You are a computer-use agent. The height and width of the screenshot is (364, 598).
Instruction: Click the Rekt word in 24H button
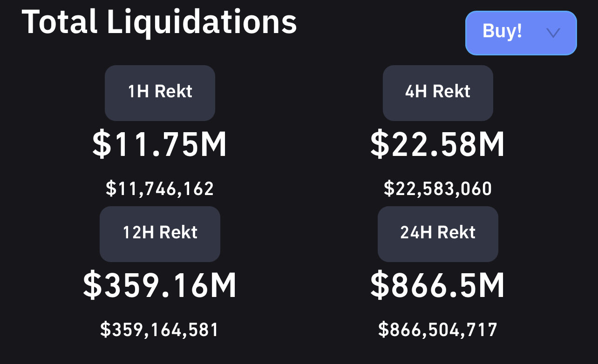pyautogui.click(x=457, y=232)
